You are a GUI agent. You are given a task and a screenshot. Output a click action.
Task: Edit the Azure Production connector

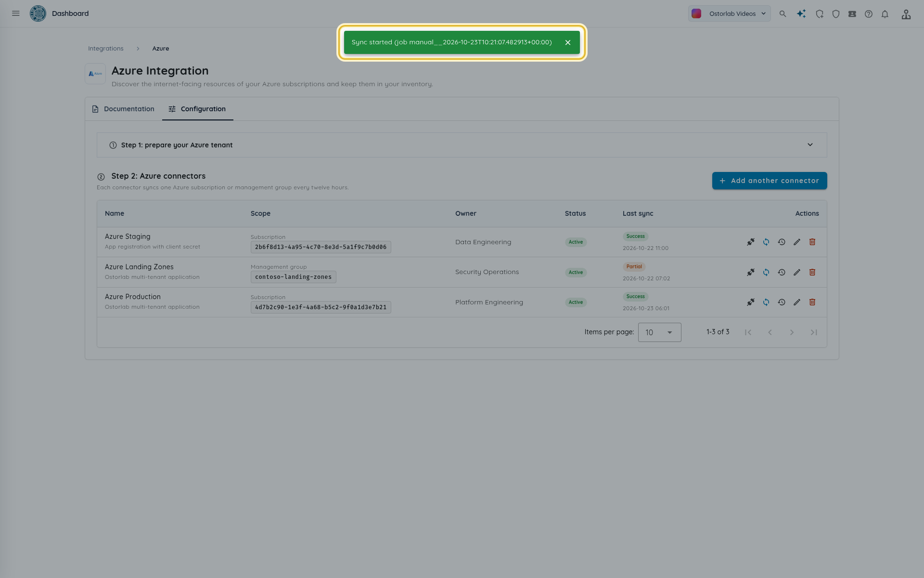[797, 302]
